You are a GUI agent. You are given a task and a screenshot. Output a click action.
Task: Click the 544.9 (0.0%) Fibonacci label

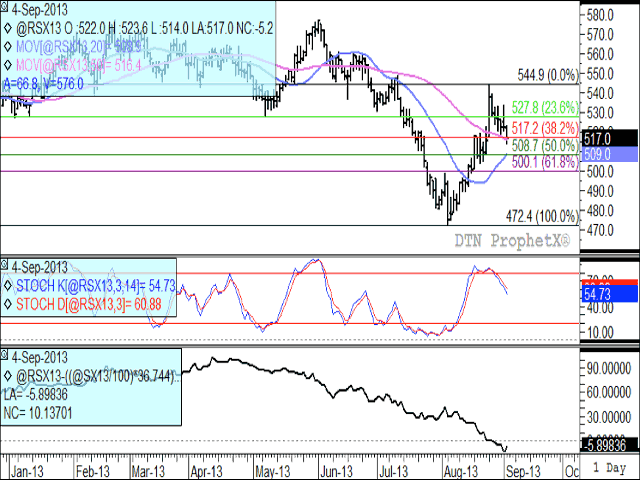[x=548, y=75]
